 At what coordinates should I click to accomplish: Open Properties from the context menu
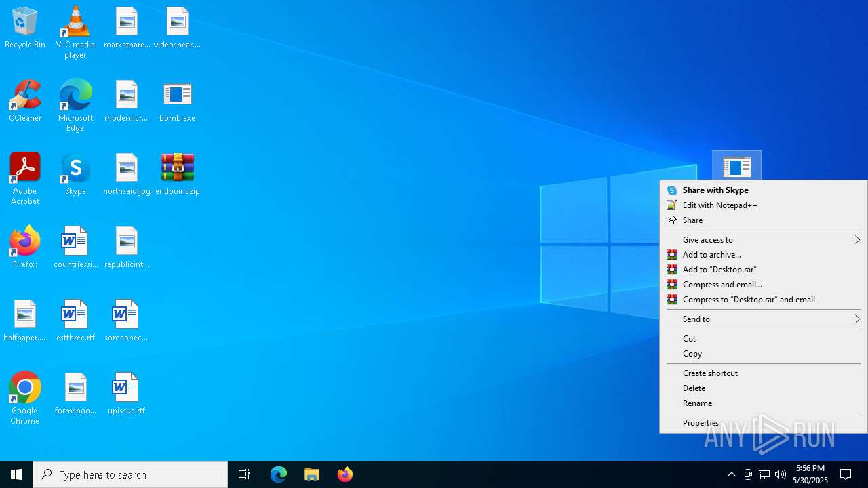click(764, 423)
